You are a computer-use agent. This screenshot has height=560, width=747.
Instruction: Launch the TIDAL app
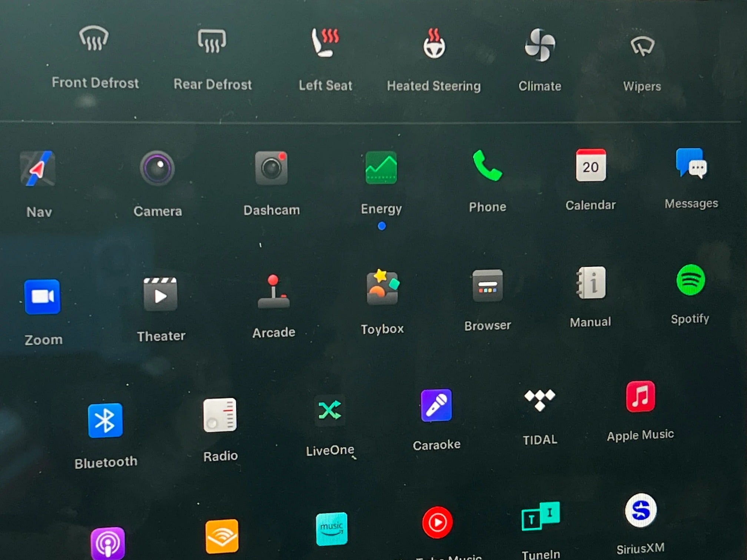540,400
